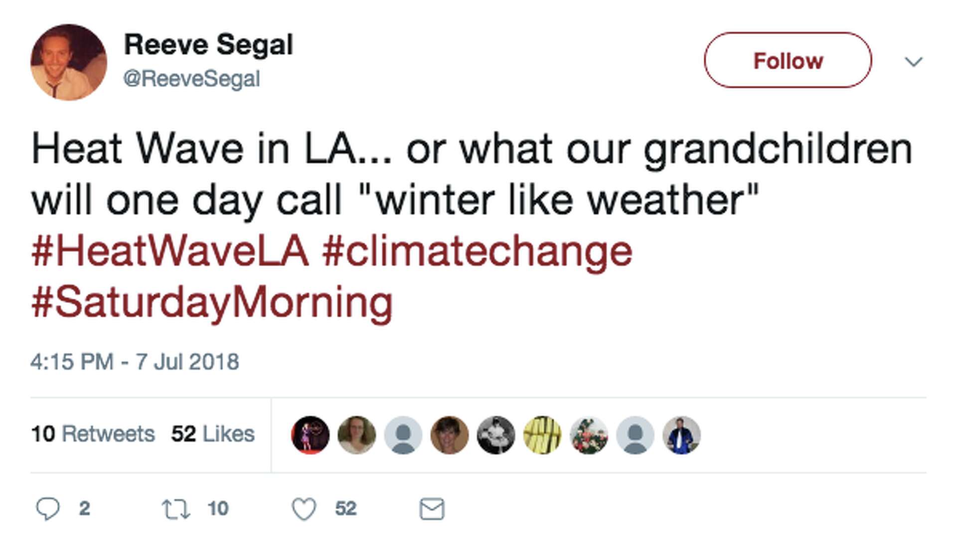Click the first liker avatar with dark red background
The image size is (957, 560).
click(x=310, y=435)
